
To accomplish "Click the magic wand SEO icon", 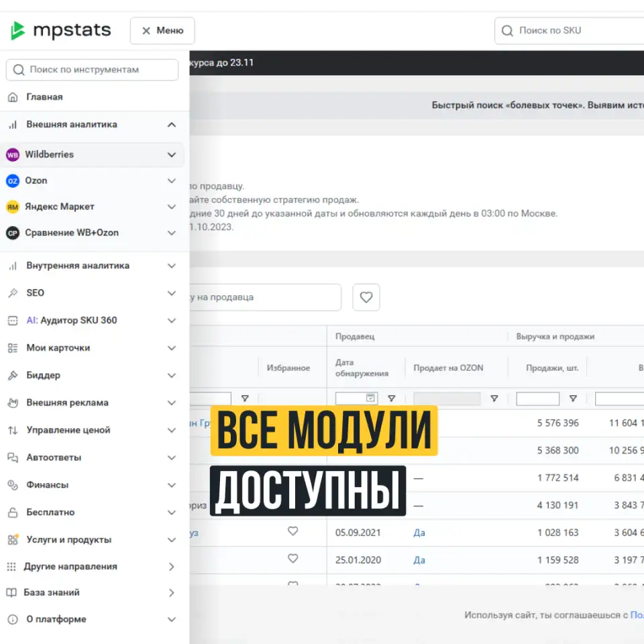I will tap(13, 293).
